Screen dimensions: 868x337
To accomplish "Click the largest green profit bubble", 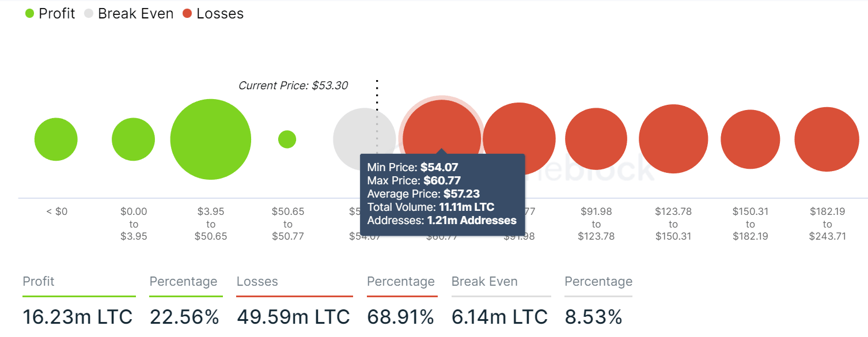I will pyautogui.click(x=211, y=139).
